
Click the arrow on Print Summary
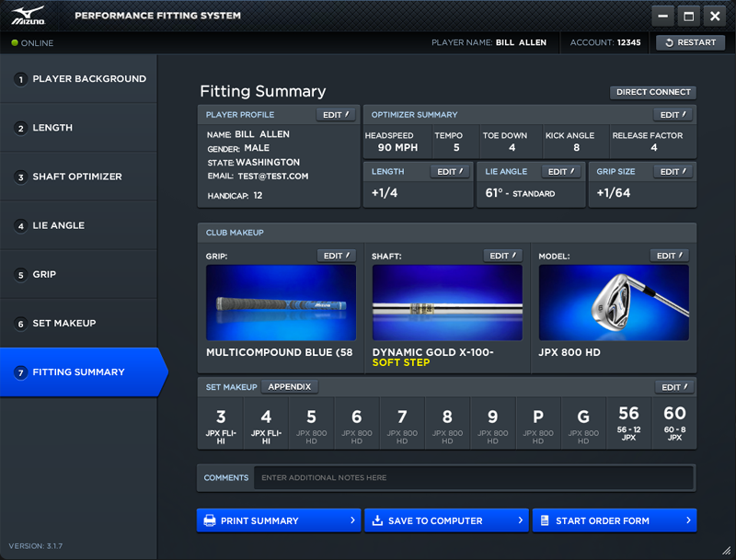[352, 520]
